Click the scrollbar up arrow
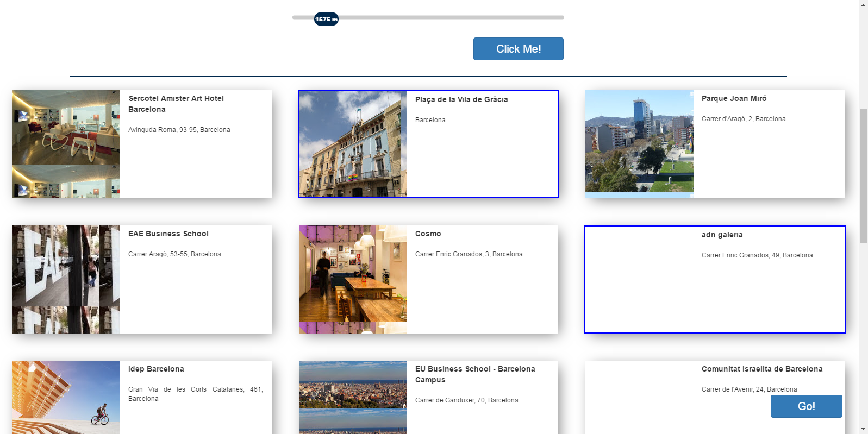The height and width of the screenshot is (434, 868). (863, 4)
